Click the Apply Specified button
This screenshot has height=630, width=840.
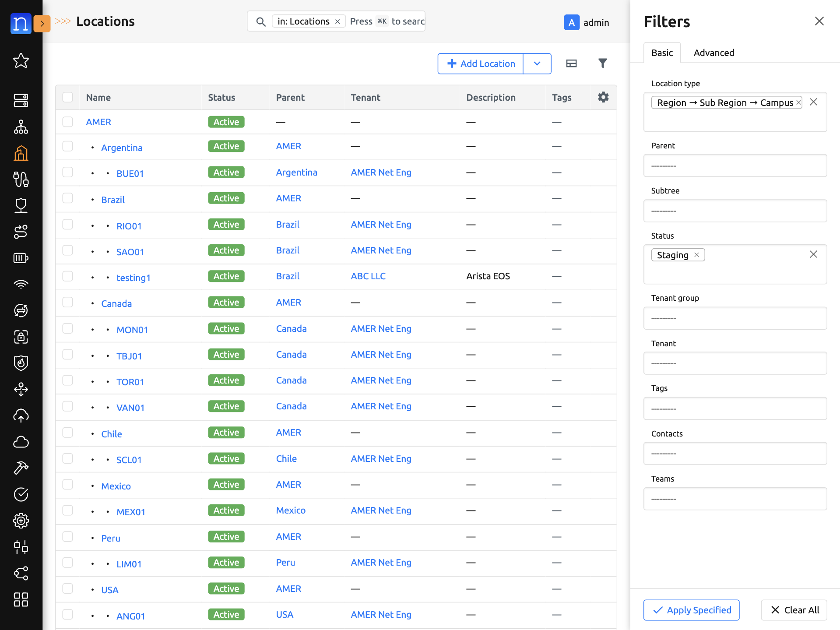click(691, 610)
